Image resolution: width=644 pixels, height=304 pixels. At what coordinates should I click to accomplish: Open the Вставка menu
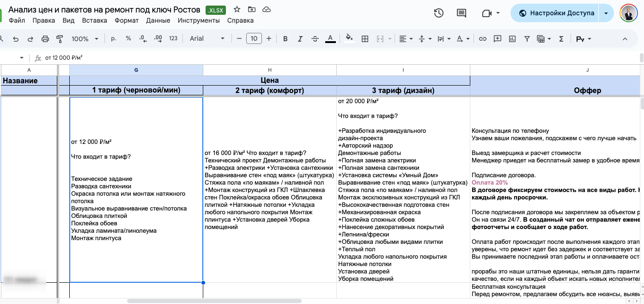tap(94, 20)
